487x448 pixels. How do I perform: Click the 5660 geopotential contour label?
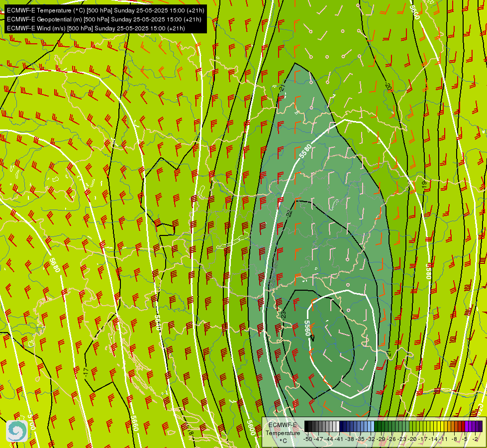pyautogui.click(x=134, y=423)
